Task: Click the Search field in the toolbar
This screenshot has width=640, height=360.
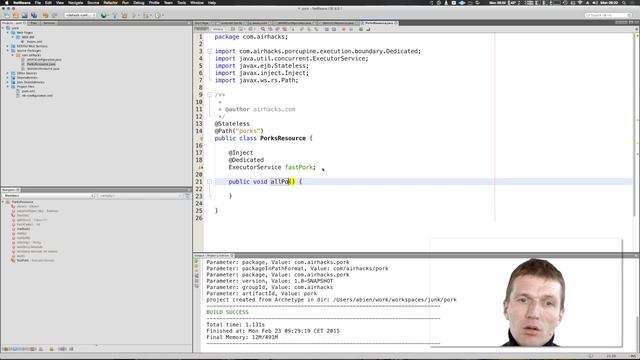Action: (x=608, y=15)
